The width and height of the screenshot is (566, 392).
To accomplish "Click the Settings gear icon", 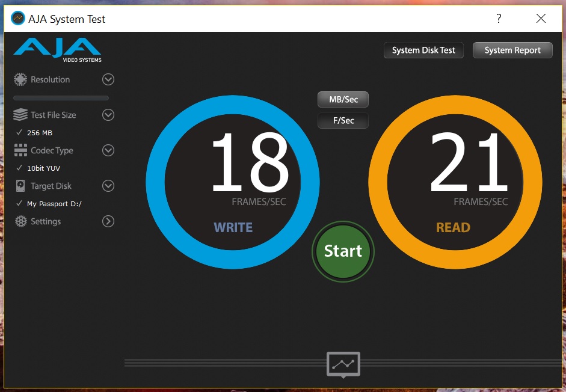I will click(x=20, y=221).
